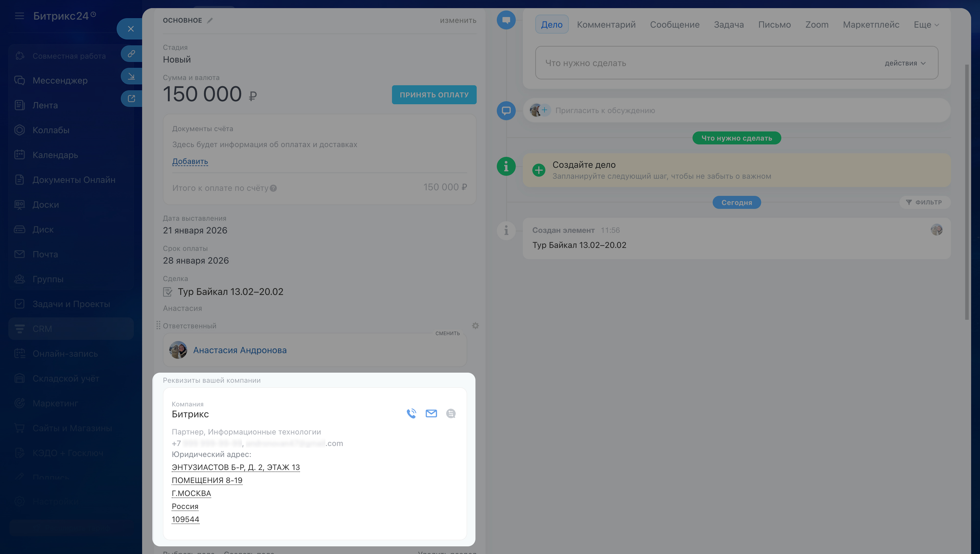Click the open in new window icon
The width and height of the screenshot is (980, 554).
tap(131, 98)
